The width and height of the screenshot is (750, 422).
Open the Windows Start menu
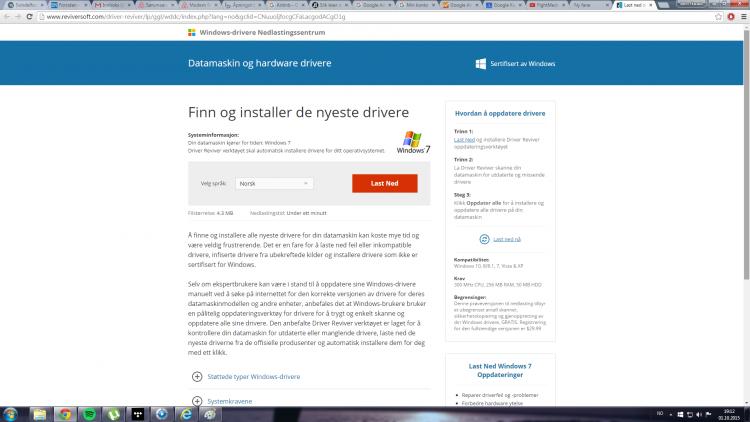(x=11, y=414)
